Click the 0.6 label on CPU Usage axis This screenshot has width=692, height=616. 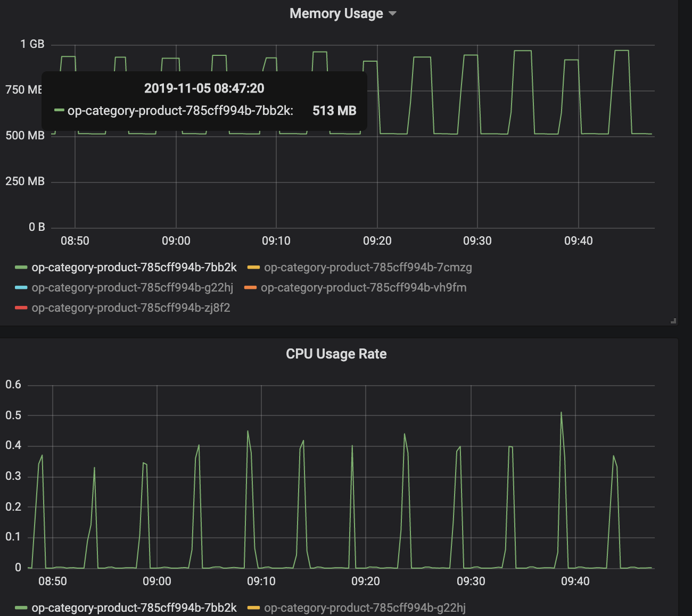(x=13, y=385)
